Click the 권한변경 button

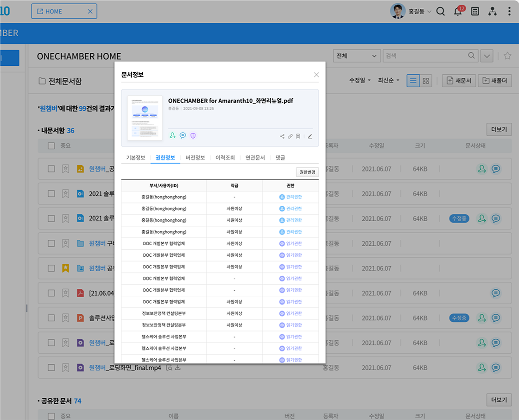(x=307, y=172)
